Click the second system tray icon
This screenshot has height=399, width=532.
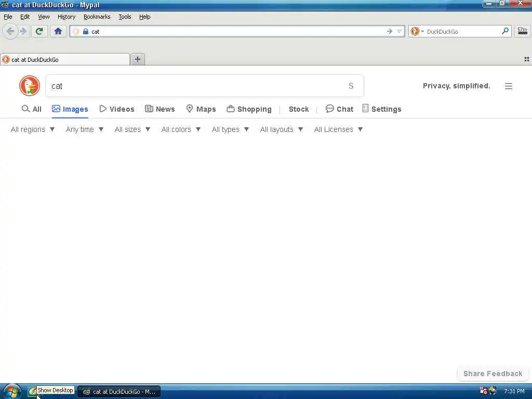493,391
